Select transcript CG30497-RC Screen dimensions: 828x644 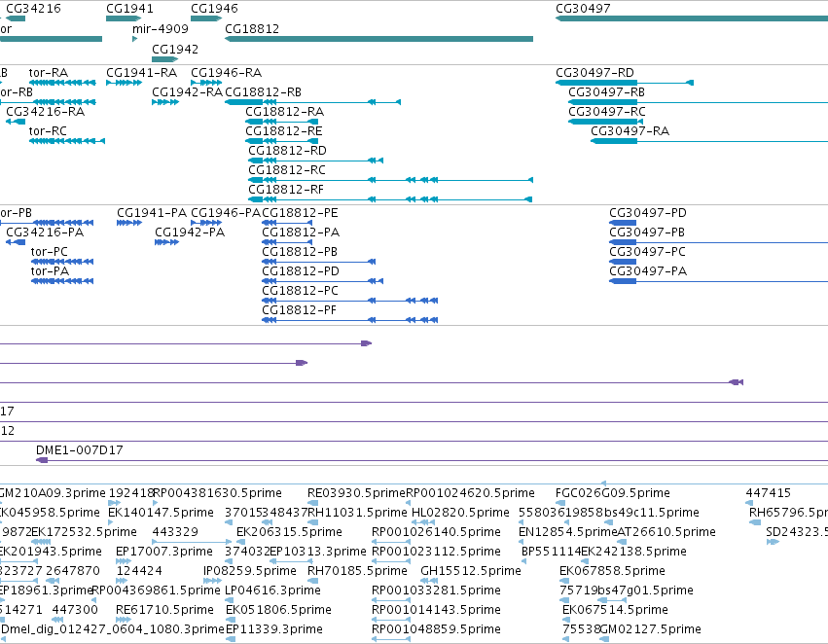606,122
